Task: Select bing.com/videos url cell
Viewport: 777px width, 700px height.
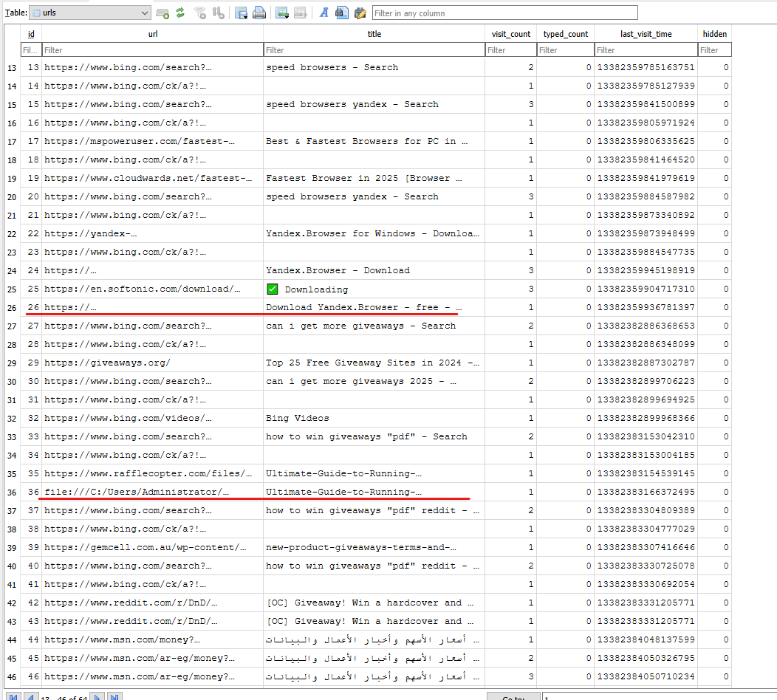Action: point(153,418)
